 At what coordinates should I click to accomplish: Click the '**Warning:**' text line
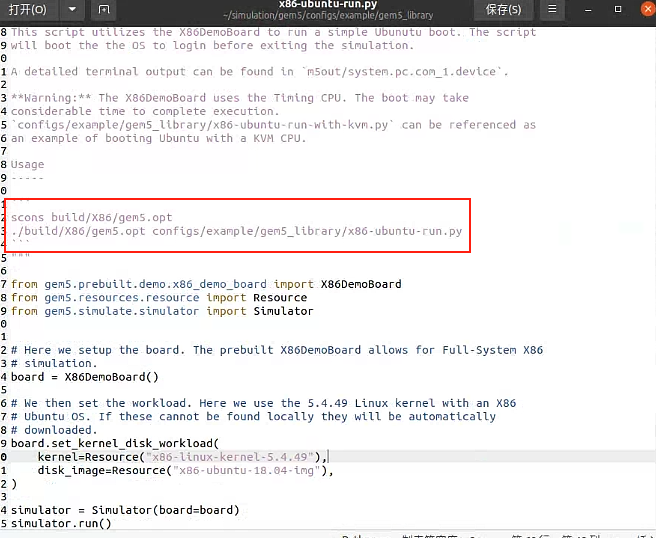coord(240,98)
